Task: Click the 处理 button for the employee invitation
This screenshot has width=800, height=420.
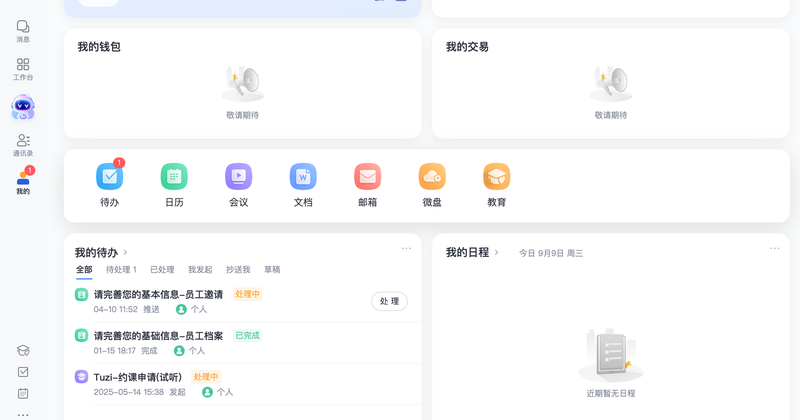Action: click(x=389, y=302)
